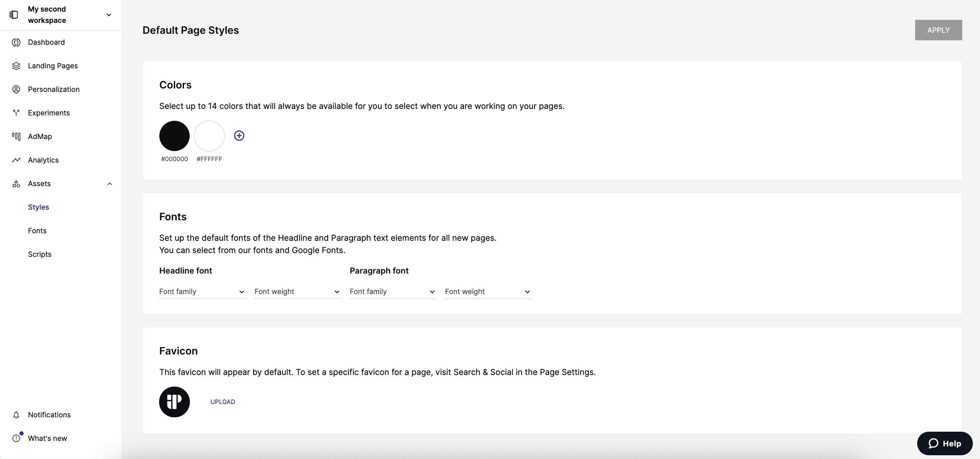Click the Notifications bell icon
980x459 pixels.
[x=16, y=415]
